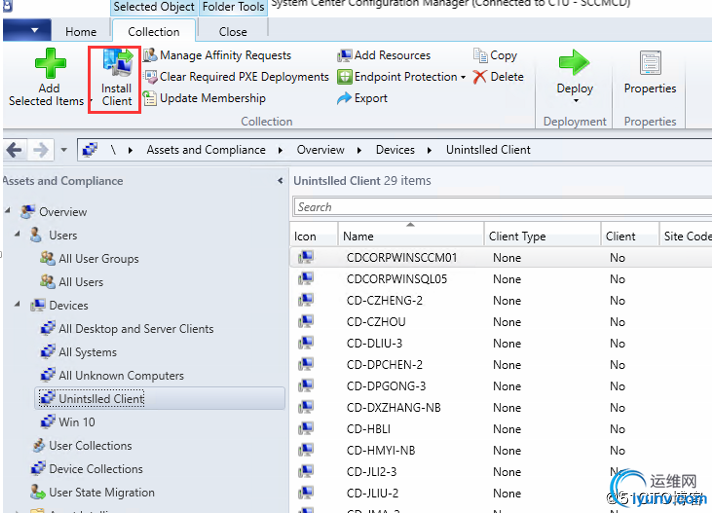Click the Install Client ribbon icon
Image resolution: width=713 pixels, height=515 pixels.
coord(117,68)
